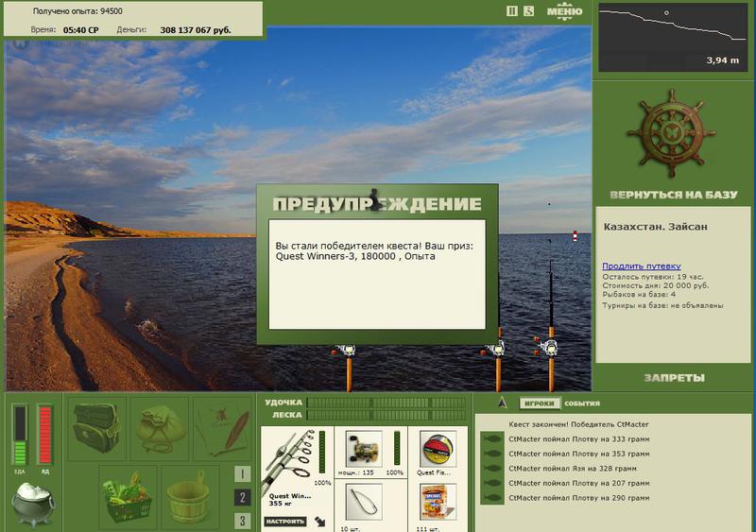756x532 pixels.
Task: Select the bait package thumbnail
Action: click(x=438, y=502)
